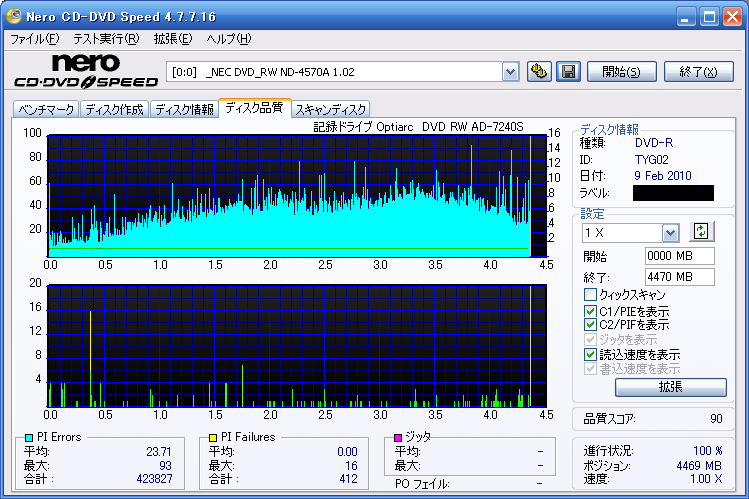This screenshot has width=749, height=499.
Task: Click the disc type text DVD-R
Action: point(654,143)
